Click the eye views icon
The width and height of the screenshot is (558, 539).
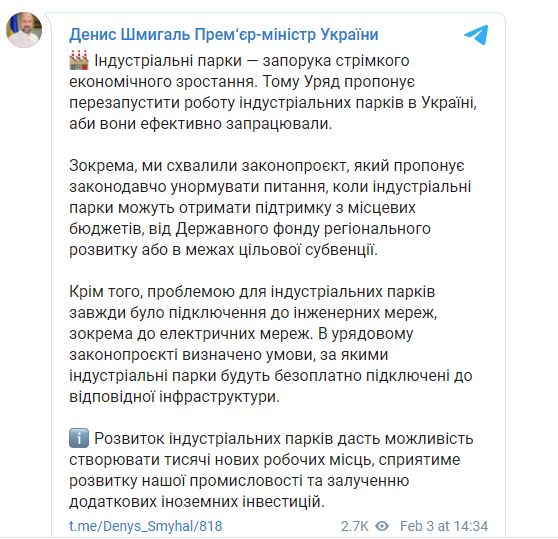pyautogui.click(x=382, y=526)
